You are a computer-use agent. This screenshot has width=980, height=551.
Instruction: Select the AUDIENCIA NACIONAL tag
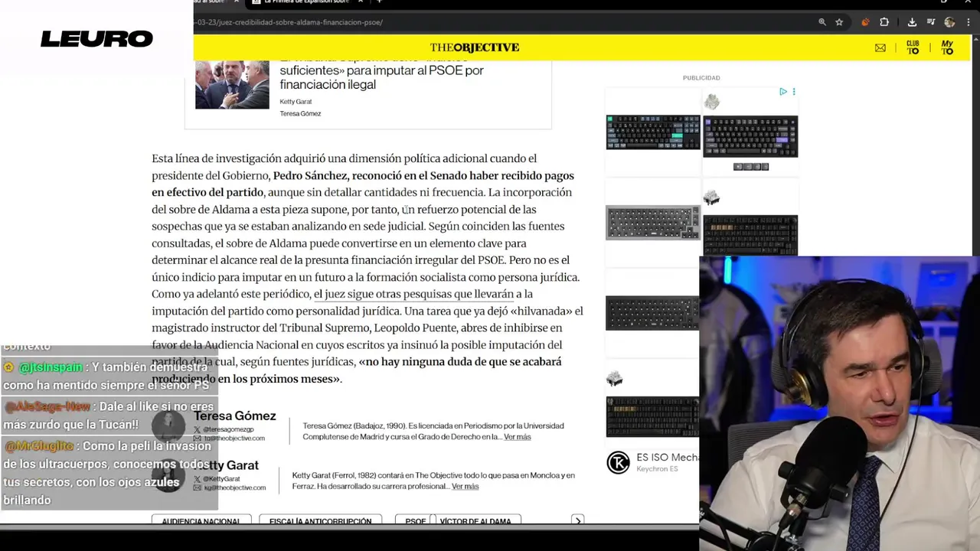click(x=201, y=520)
